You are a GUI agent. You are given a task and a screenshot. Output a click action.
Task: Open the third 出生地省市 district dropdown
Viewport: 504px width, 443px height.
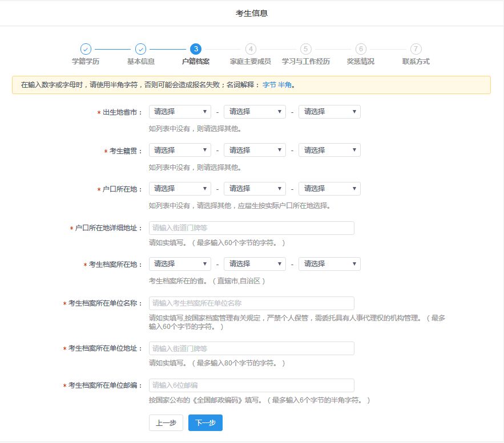click(329, 112)
